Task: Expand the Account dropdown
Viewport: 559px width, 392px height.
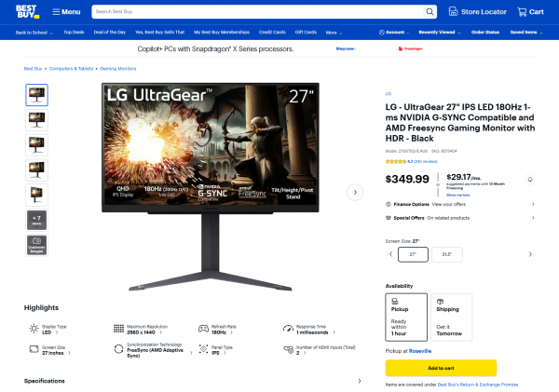Action: (394, 33)
